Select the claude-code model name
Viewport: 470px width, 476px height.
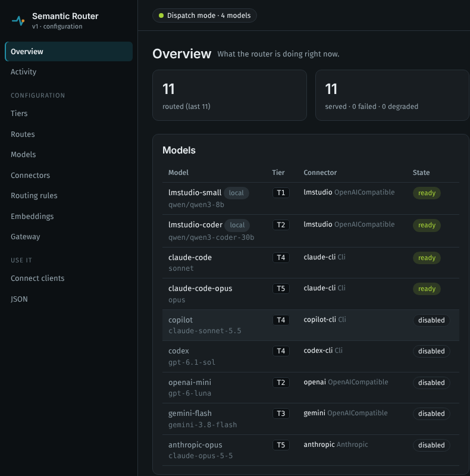point(190,258)
